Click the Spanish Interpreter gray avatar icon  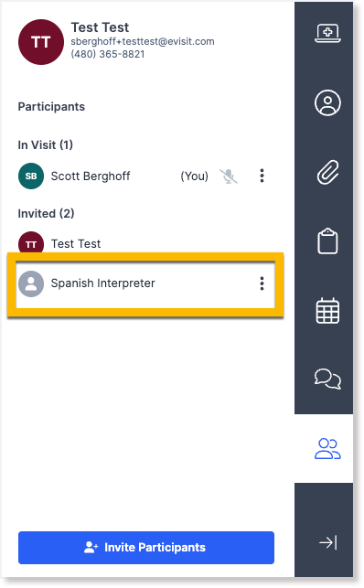click(x=31, y=283)
